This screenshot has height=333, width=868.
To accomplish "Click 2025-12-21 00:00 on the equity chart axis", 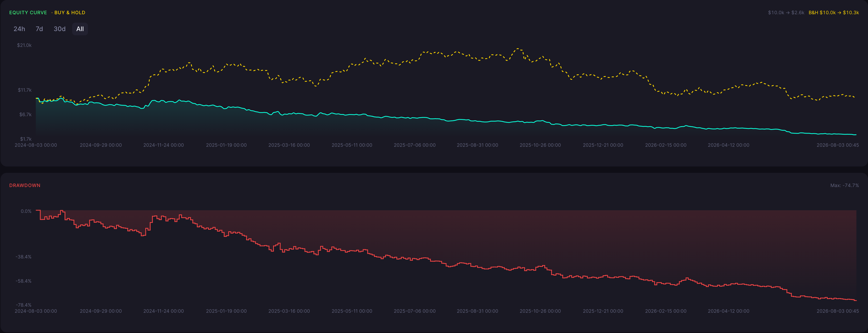I will pos(603,145).
